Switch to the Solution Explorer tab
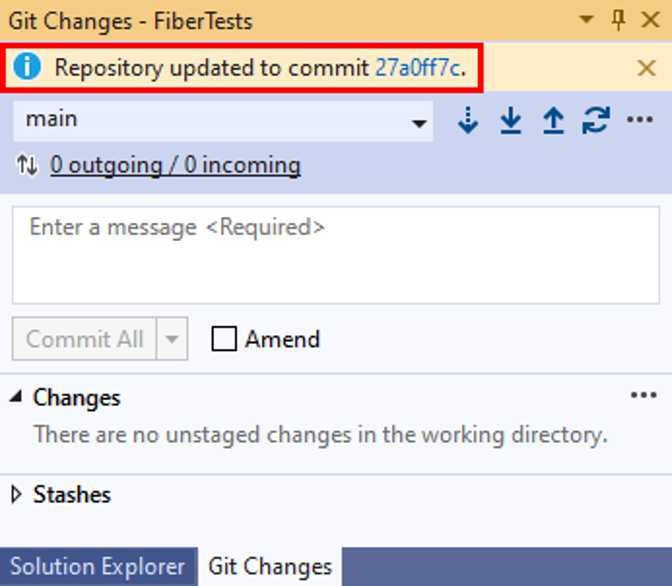672x586 pixels. [x=97, y=566]
